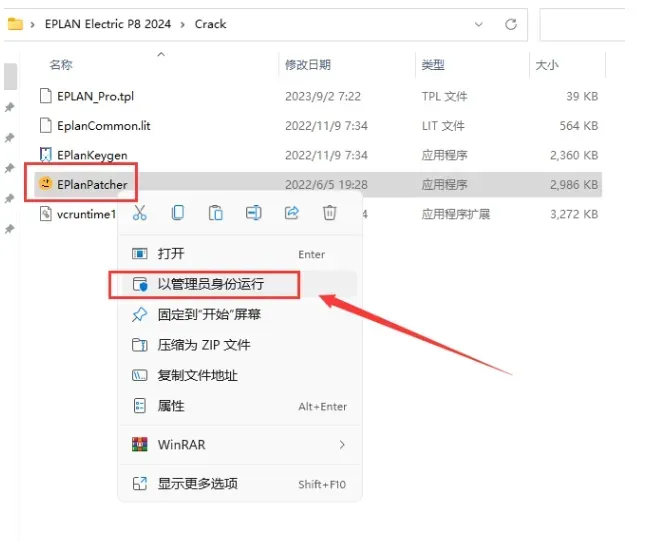This screenshot has width=651, height=542.
Task: Select the vcruntime1 file name
Action: 86,214
